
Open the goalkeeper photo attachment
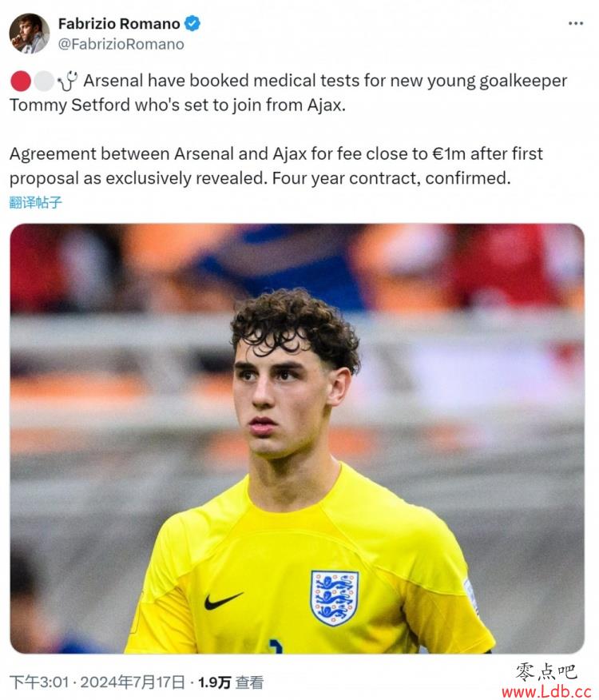coord(297,439)
